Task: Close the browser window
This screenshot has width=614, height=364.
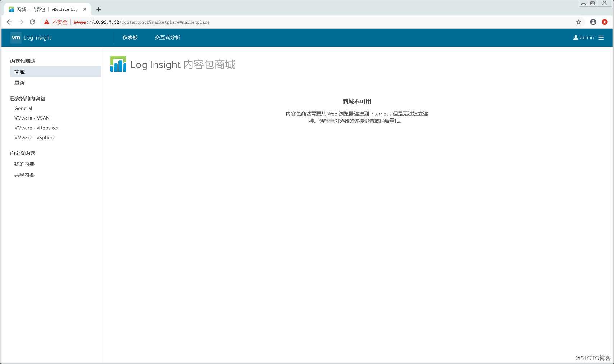Action: click(605, 3)
